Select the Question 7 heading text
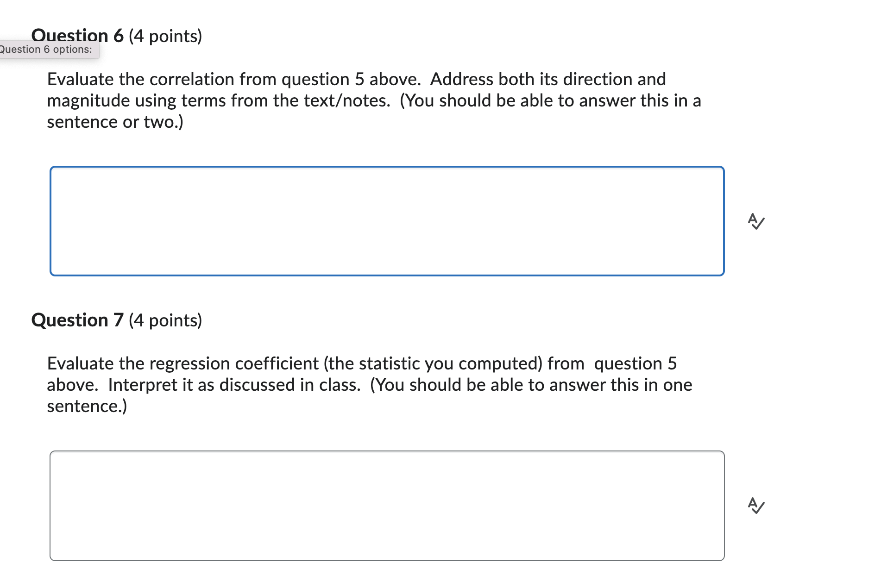The width and height of the screenshot is (881, 588). [77, 319]
